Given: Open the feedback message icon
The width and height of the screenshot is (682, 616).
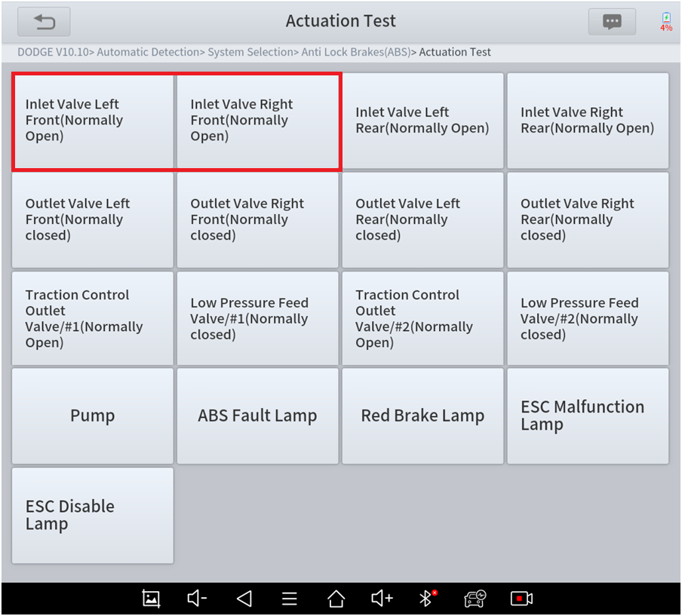Looking at the screenshot, I should (x=612, y=22).
